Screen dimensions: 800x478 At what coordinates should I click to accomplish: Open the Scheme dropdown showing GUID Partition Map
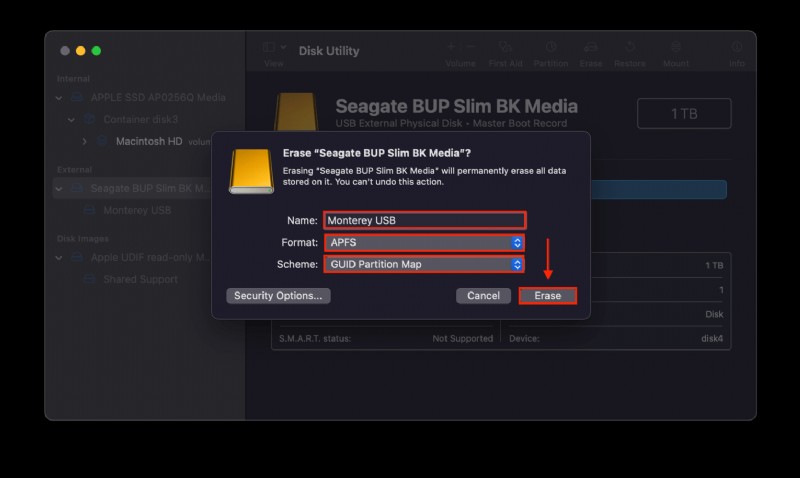coord(424,264)
